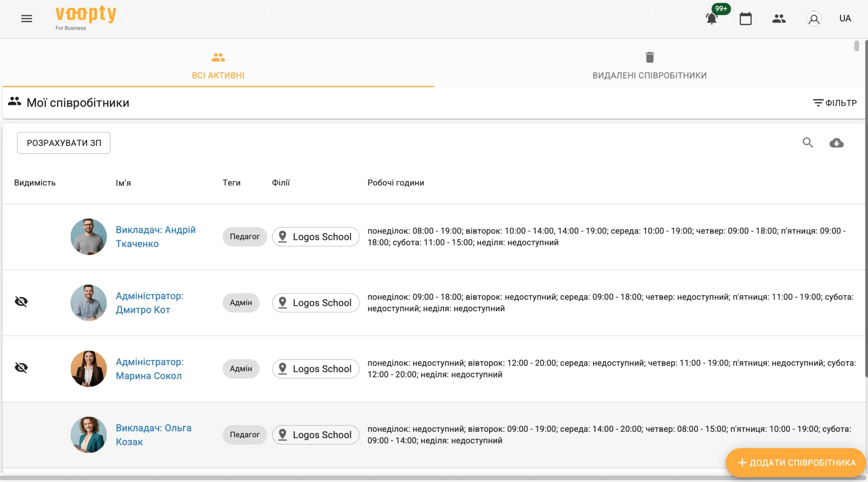The width and height of the screenshot is (868, 482).
Task: Open Адміністратор: Марина Сокол profile link
Action: [x=150, y=369]
